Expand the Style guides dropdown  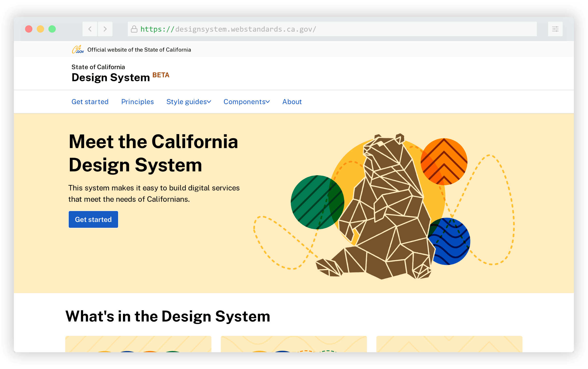coord(188,102)
